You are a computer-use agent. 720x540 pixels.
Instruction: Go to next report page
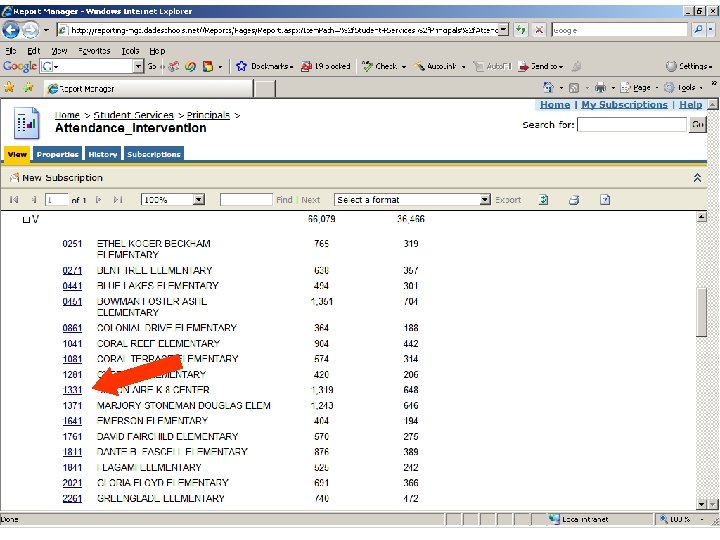tap(98, 200)
